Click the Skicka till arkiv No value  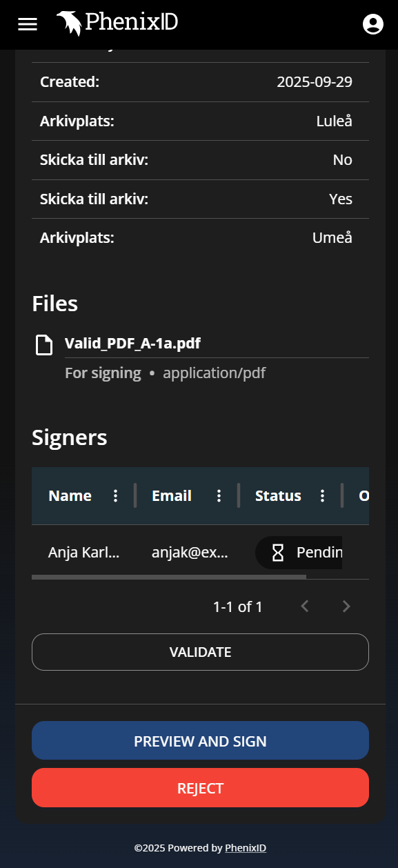click(343, 160)
